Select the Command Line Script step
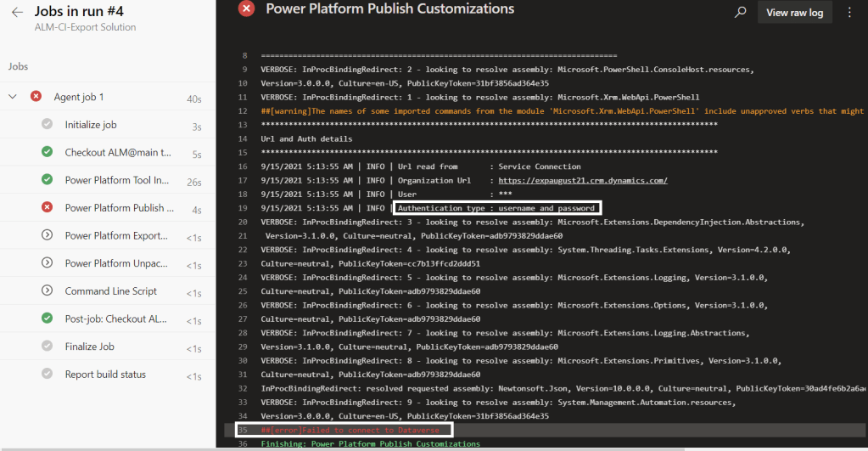The image size is (868, 451). (x=110, y=291)
